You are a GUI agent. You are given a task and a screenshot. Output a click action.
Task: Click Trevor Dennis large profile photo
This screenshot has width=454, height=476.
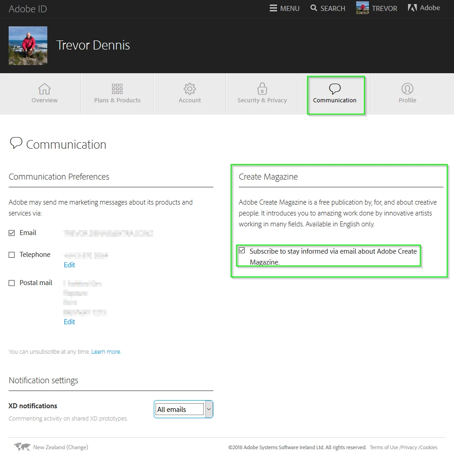[28, 45]
